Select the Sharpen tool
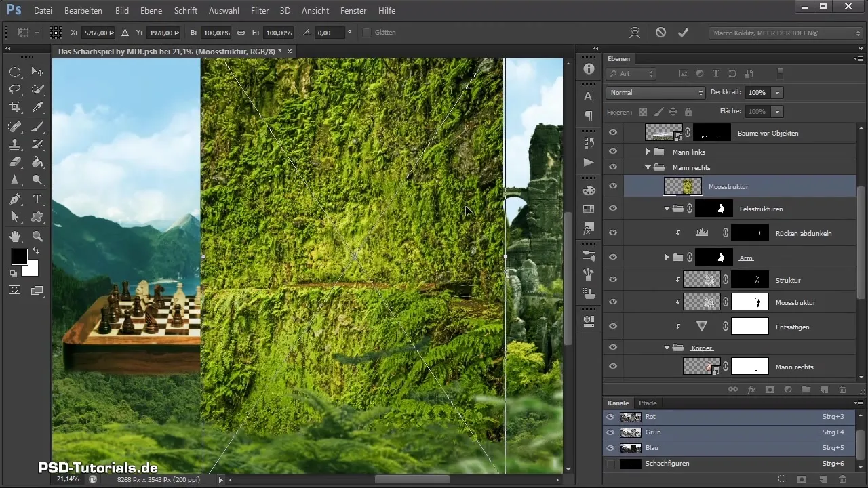This screenshot has width=868, height=488. click(x=15, y=180)
